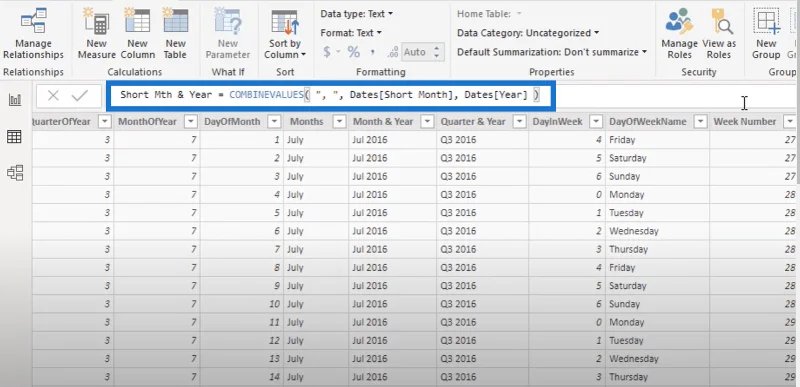The image size is (800, 387).
Task: Open the Data type: Text dropdown
Action: click(357, 14)
